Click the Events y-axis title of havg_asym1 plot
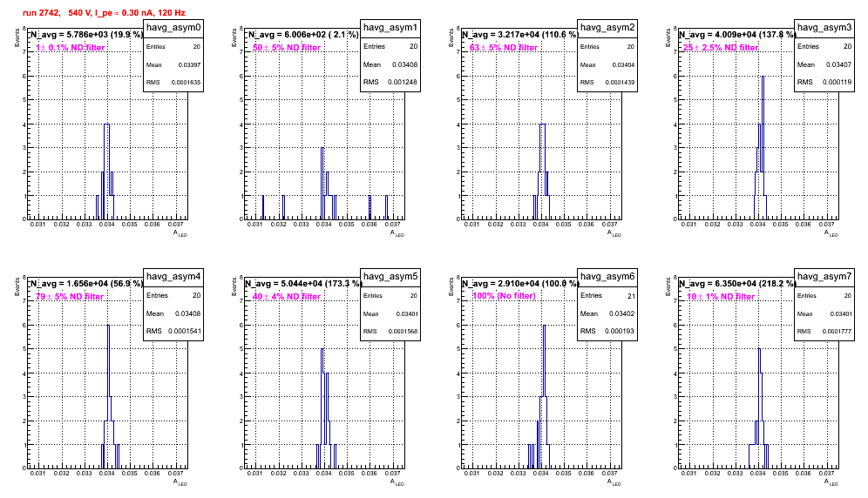Viewport: 868px width, 498px height. [x=234, y=37]
